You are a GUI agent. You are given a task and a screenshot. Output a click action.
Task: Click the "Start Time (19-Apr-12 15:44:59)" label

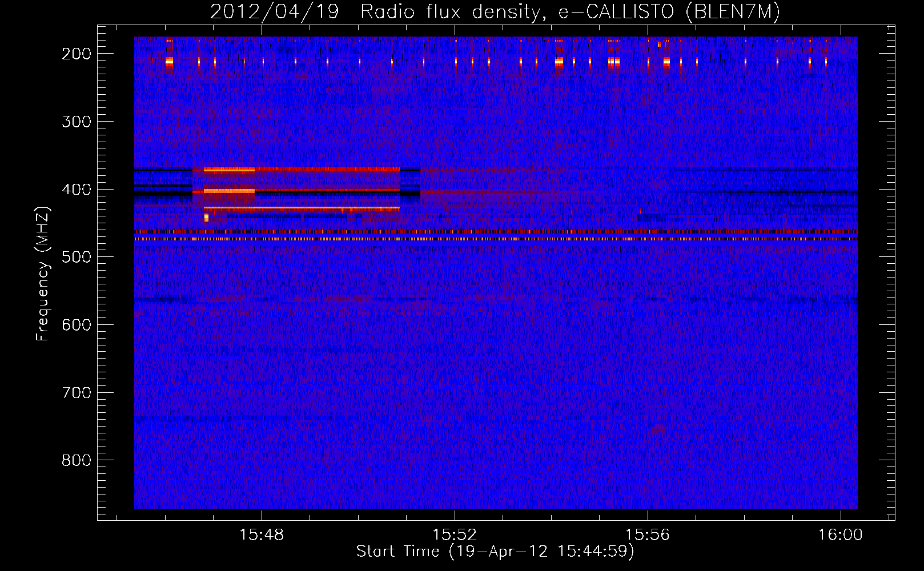coord(495,552)
